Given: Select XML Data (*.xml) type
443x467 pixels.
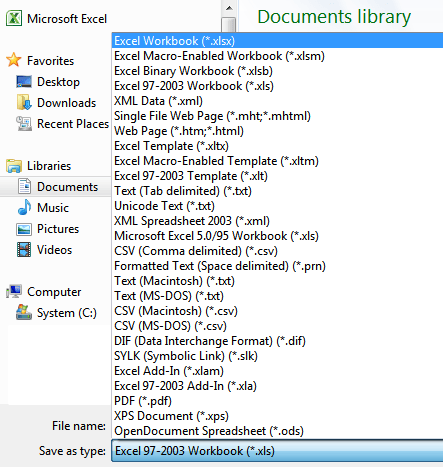Looking at the screenshot, I should 277,101.
